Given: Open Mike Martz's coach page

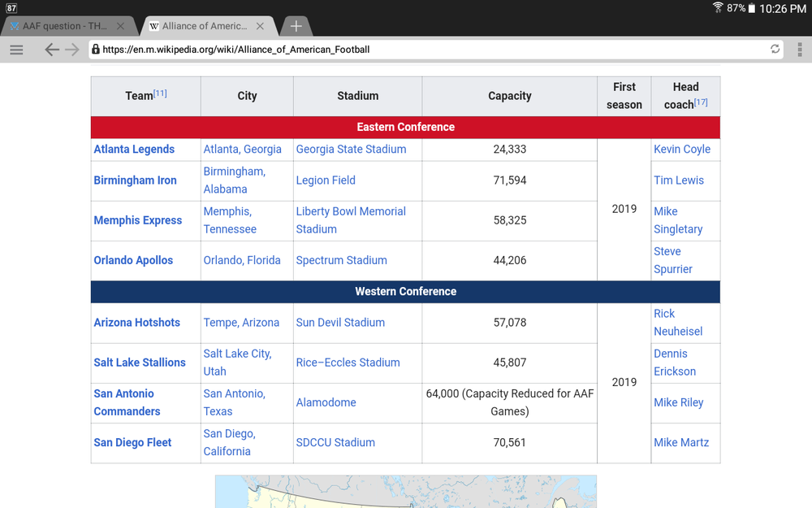Looking at the screenshot, I should (x=681, y=443).
